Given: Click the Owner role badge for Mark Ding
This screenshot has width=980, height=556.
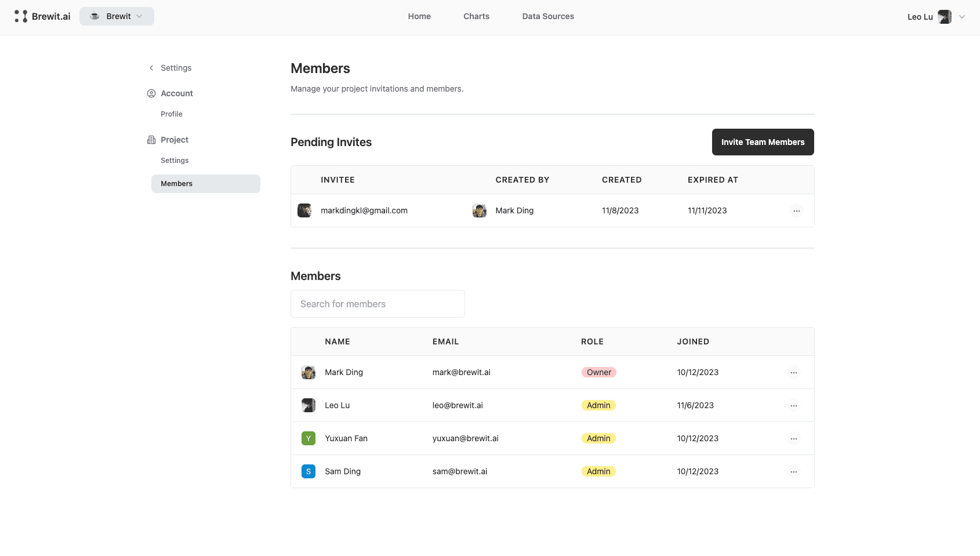Looking at the screenshot, I should (599, 372).
